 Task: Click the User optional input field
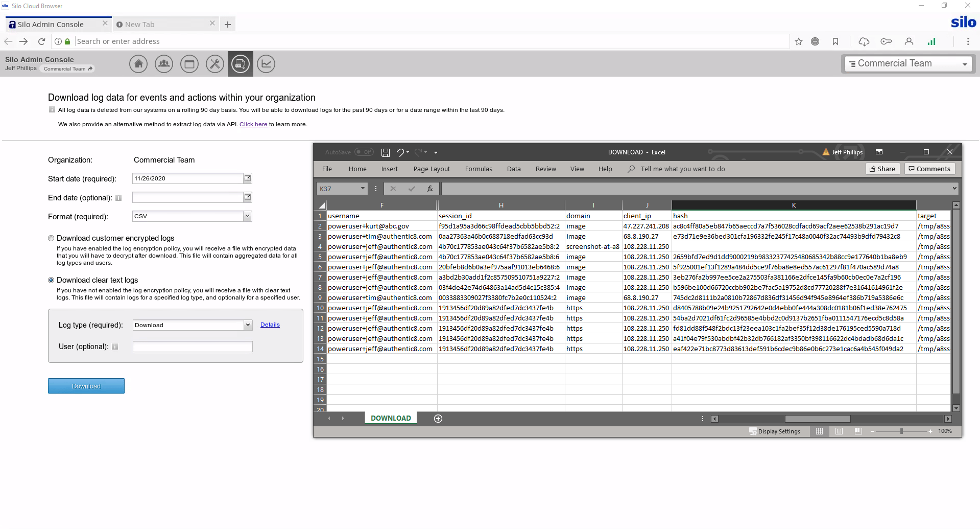pos(193,347)
